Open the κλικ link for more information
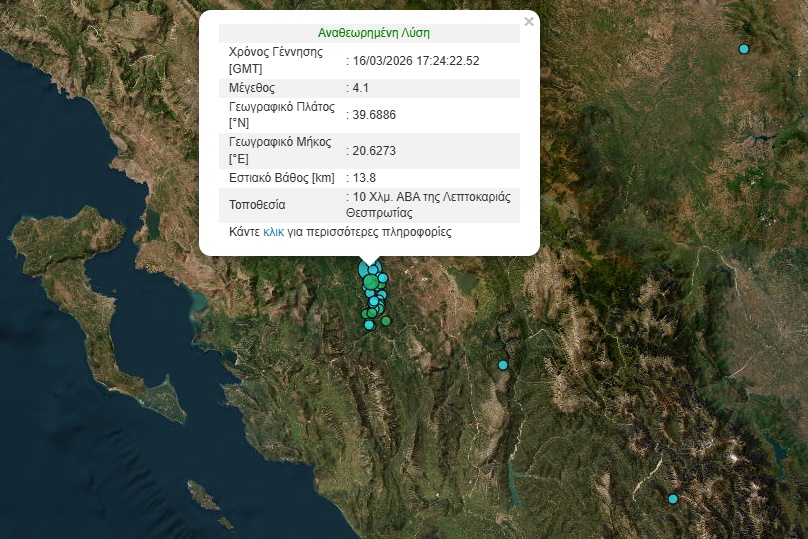Image resolution: width=808 pixels, height=539 pixels. [273, 231]
